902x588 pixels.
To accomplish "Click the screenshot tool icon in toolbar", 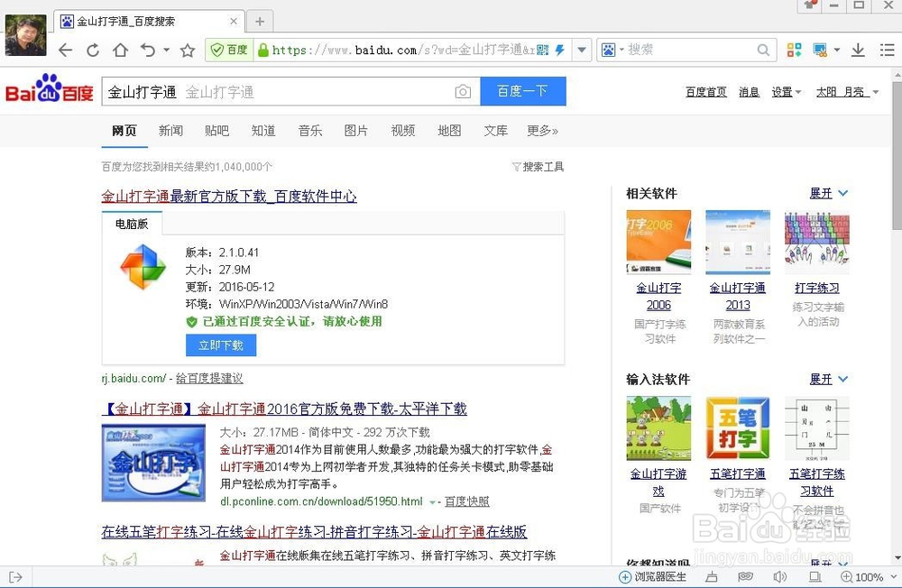I will coord(820,51).
